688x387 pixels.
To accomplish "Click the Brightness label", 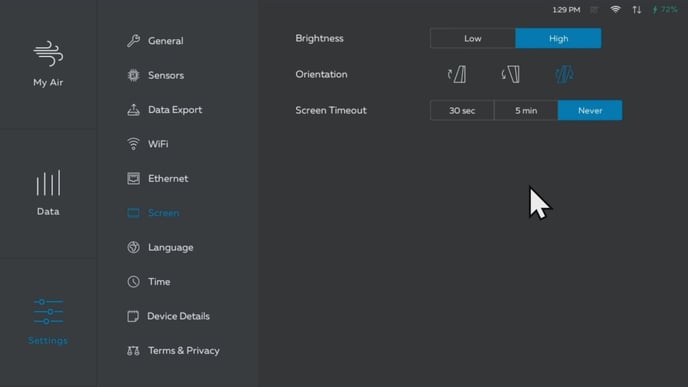I will (319, 39).
